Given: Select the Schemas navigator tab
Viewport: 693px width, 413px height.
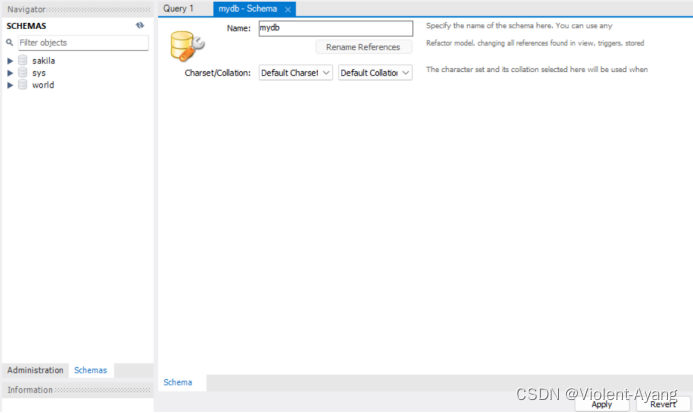Looking at the screenshot, I should [91, 370].
